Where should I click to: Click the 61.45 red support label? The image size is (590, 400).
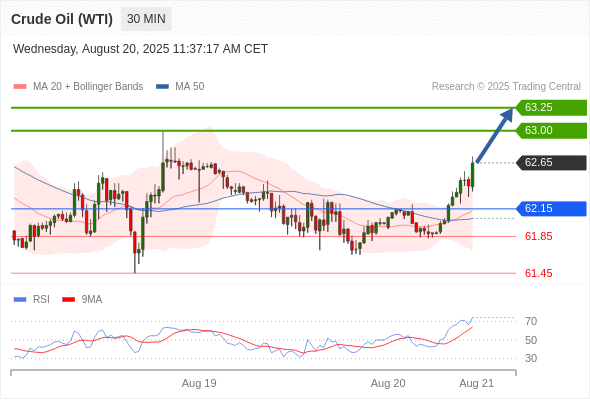[538, 273]
